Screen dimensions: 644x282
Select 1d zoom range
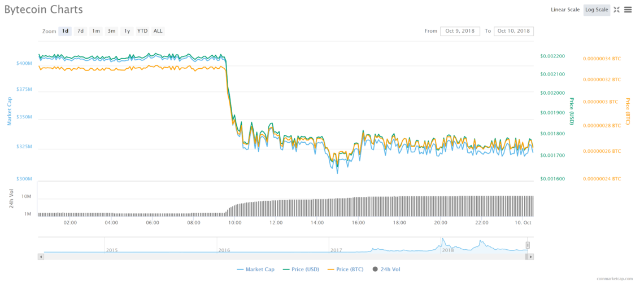tap(65, 31)
